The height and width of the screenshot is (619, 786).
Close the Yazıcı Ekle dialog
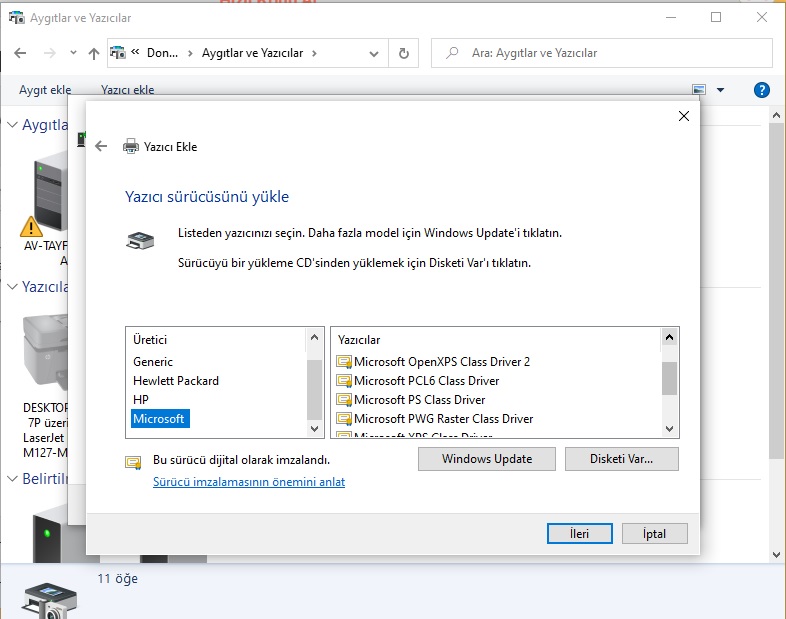point(683,116)
